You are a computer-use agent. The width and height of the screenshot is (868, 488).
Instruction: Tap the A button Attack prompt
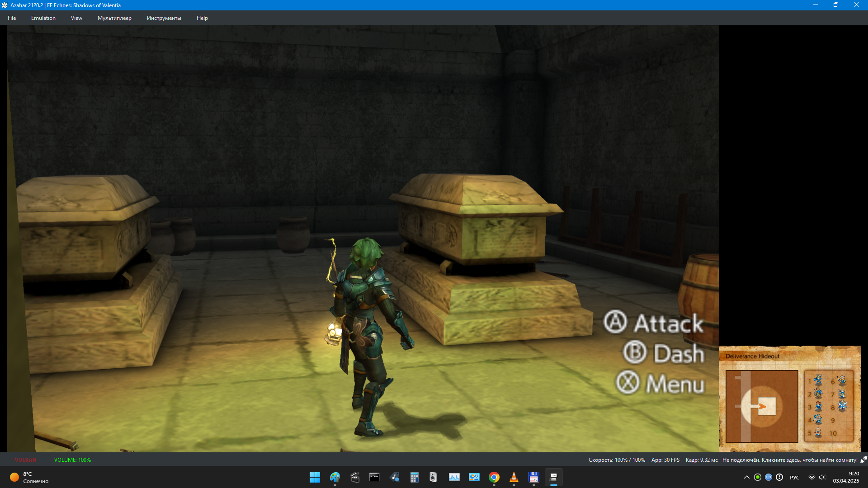point(654,323)
